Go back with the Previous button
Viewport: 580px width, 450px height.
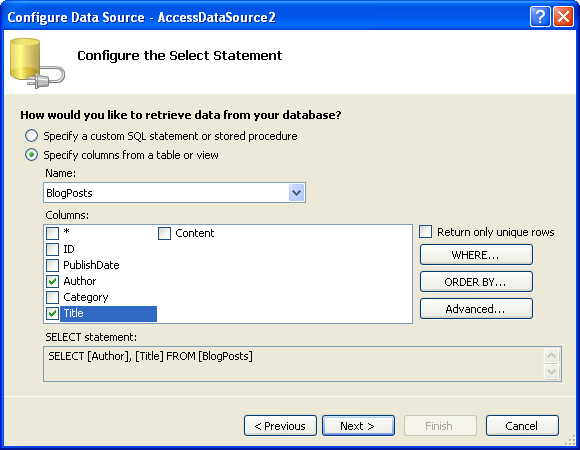(x=280, y=426)
